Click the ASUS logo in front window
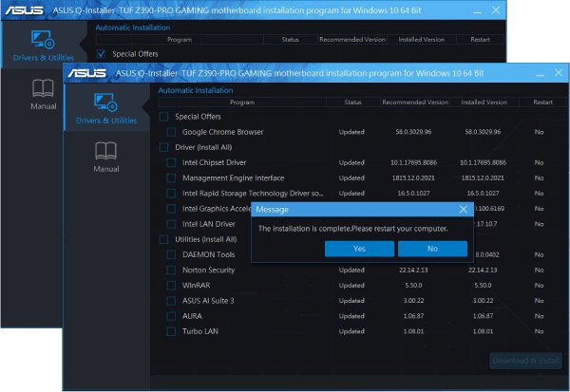The height and width of the screenshot is (392, 570). [86, 73]
